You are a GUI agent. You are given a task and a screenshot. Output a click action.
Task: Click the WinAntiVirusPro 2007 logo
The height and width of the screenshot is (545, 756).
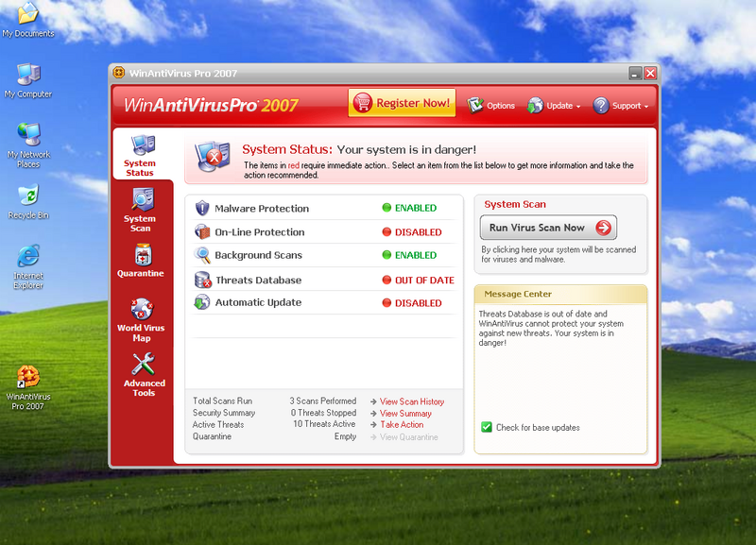coord(211,105)
